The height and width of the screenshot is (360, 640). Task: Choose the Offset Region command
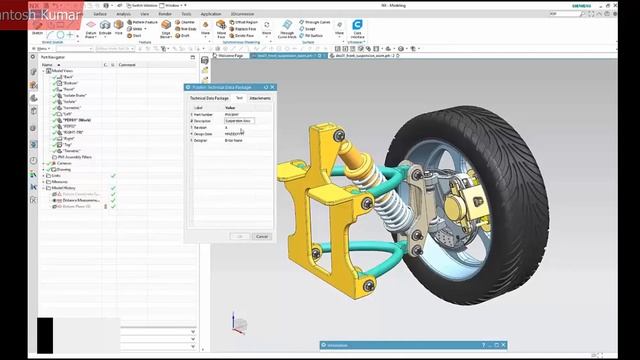(244, 22)
